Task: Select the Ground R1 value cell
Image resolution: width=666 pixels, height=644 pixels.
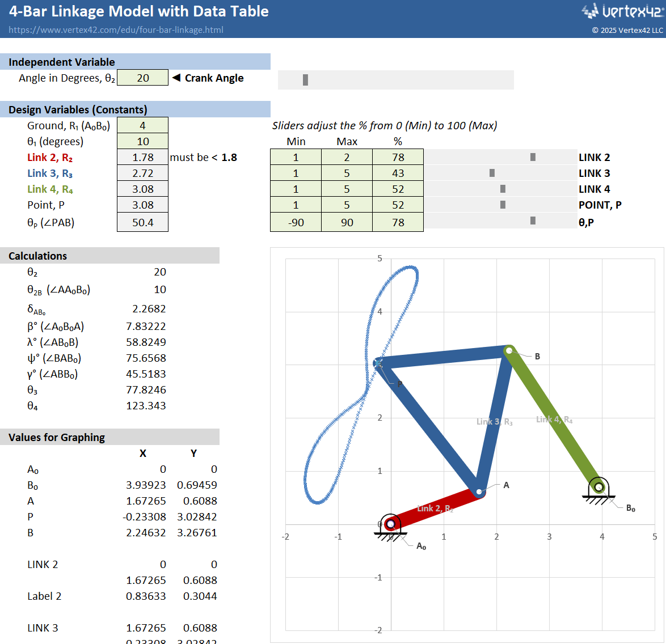Action: click(x=142, y=125)
